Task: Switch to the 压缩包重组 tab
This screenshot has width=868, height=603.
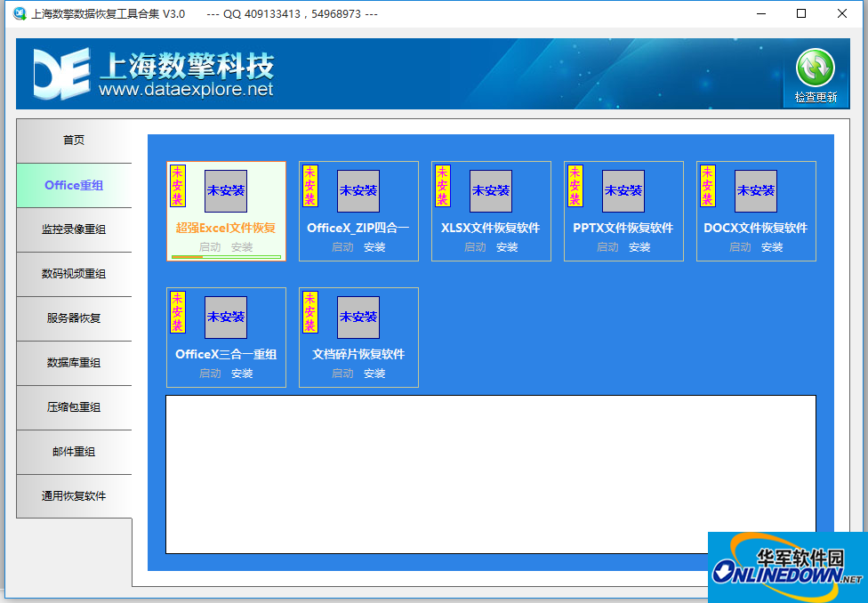Action: tap(74, 407)
